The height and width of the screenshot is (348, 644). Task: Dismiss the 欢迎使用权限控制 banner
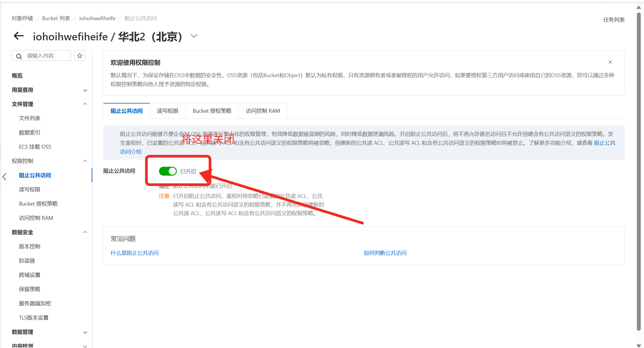click(610, 62)
